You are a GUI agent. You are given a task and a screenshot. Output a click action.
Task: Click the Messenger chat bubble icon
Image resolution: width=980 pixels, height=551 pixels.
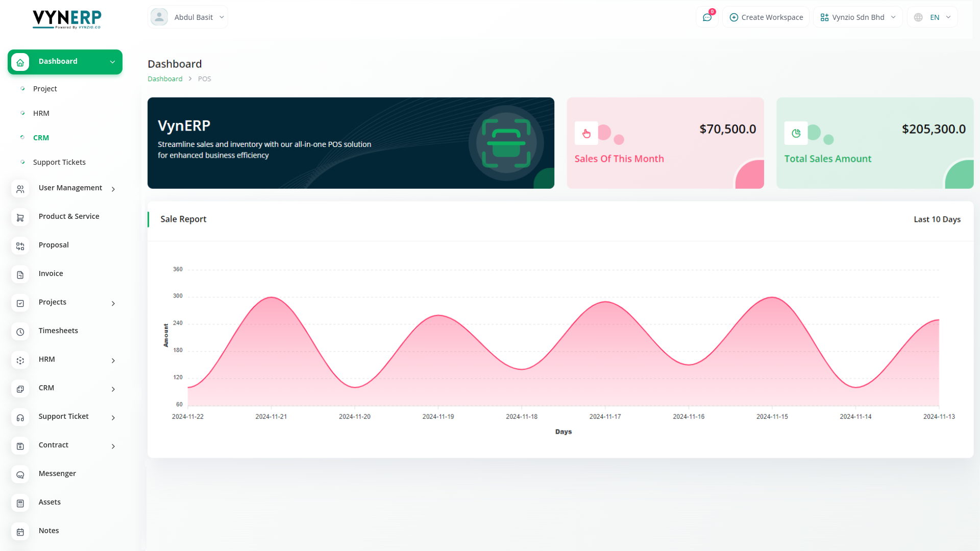point(20,474)
